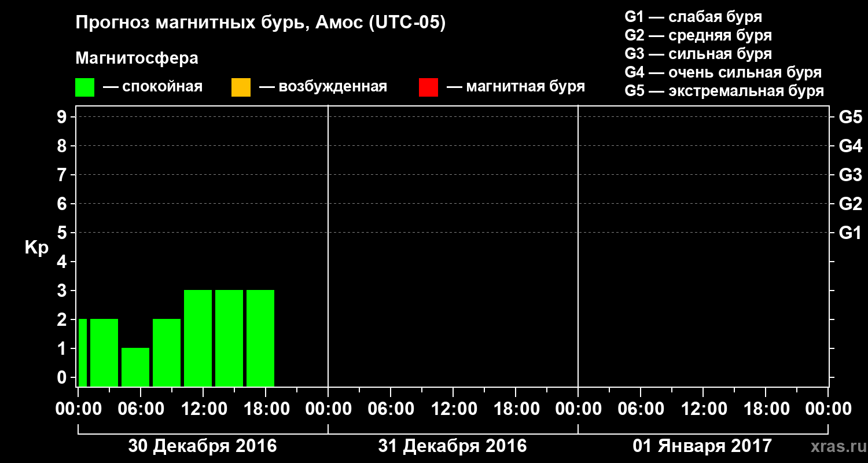The height and width of the screenshot is (463, 868).
Task: Click the 'Магнитосфера' heading
Action: 137,58
